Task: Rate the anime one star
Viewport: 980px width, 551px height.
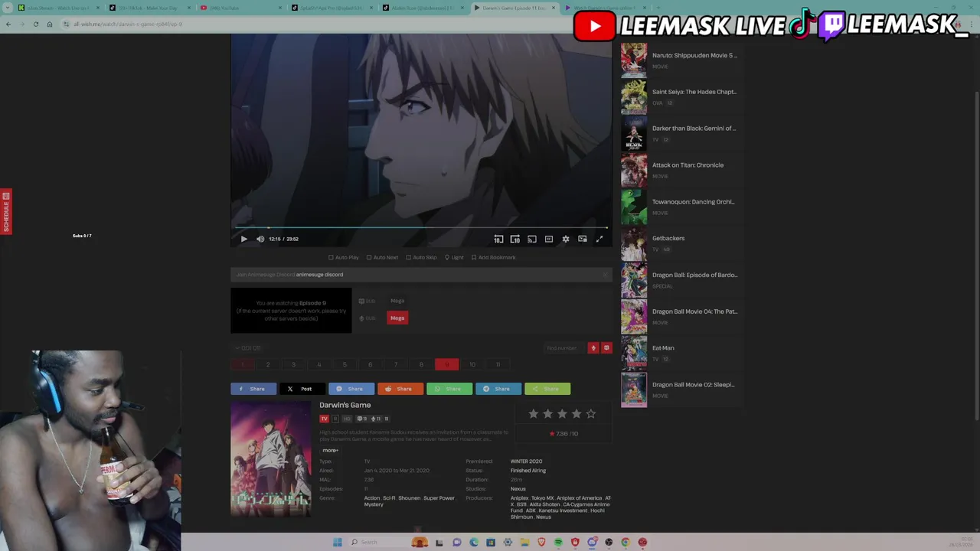Action: pyautogui.click(x=533, y=414)
